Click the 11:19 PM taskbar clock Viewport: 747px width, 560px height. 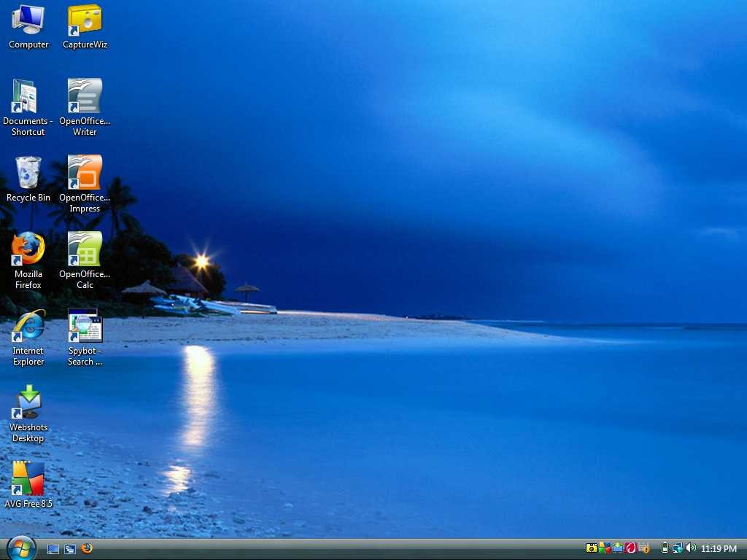coord(719,548)
